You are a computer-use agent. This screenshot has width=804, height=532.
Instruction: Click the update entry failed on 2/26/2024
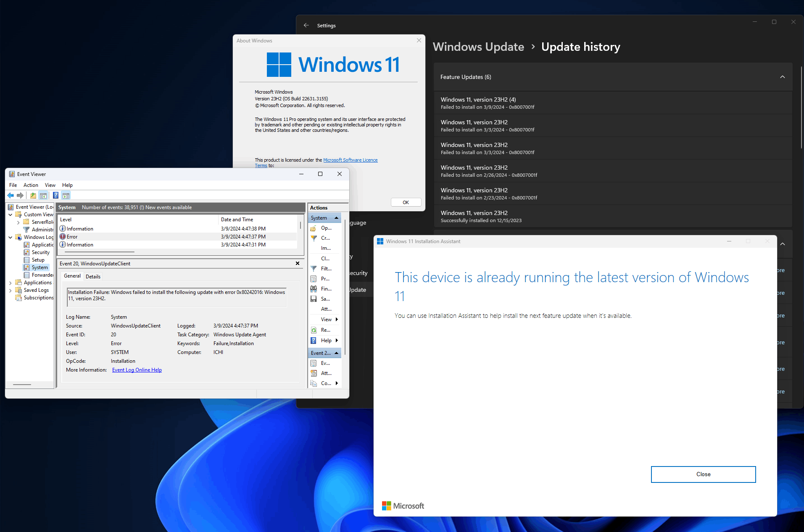click(613, 171)
